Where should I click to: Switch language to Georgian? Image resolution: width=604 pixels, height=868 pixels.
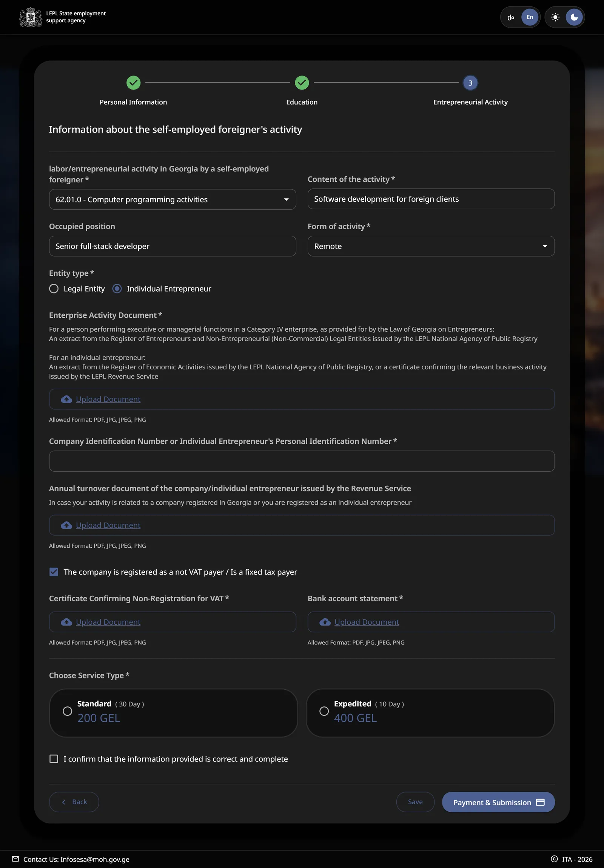tap(511, 17)
